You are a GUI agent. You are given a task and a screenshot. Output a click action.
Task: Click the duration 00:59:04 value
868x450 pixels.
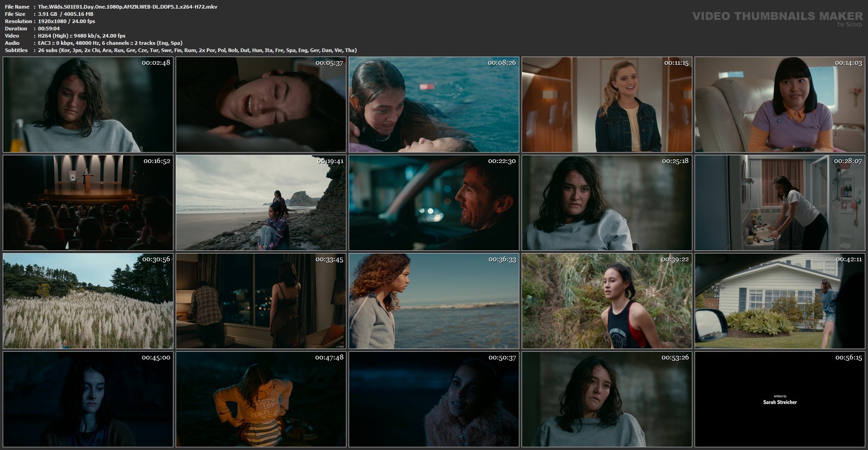(x=49, y=29)
